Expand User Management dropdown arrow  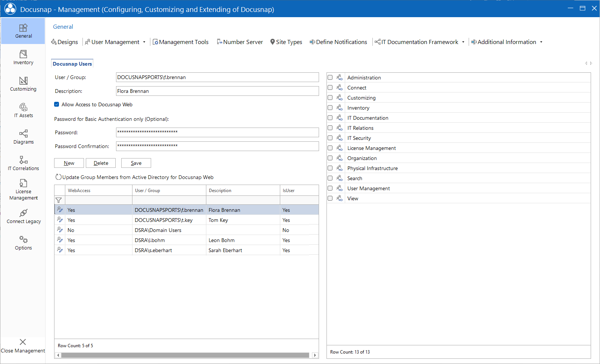pyautogui.click(x=144, y=42)
